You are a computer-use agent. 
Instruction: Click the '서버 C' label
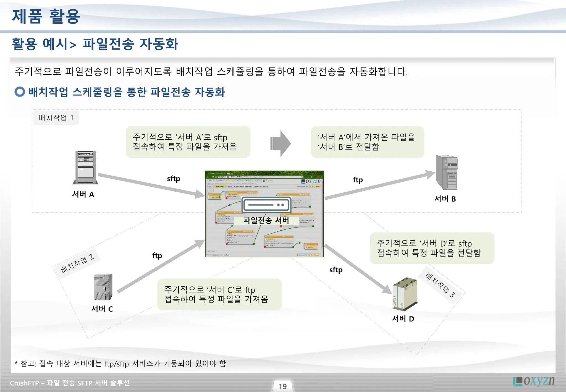pyautogui.click(x=102, y=309)
